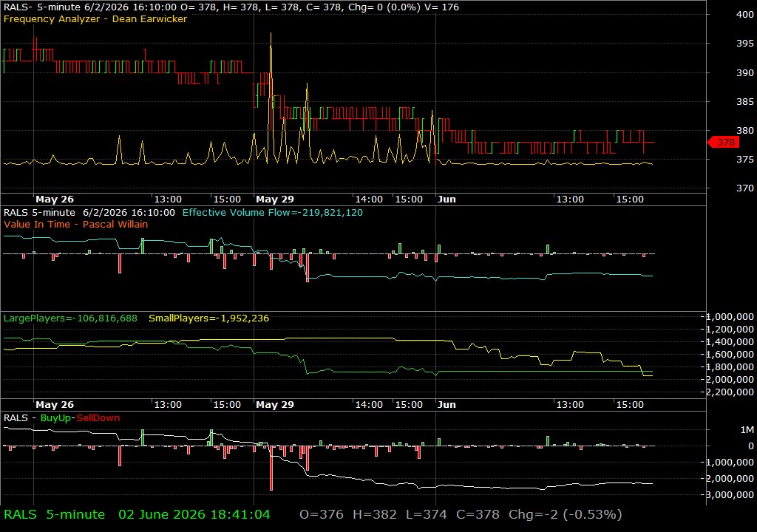Click the 'Jun' label on top time axis
The image size is (757, 532).
tap(447, 199)
